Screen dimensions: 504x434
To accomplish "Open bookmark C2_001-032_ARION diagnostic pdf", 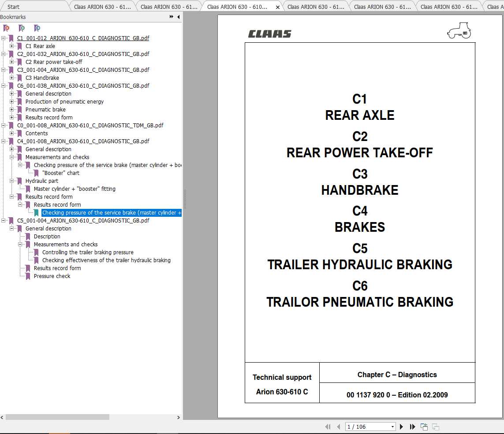I will click(x=83, y=54).
